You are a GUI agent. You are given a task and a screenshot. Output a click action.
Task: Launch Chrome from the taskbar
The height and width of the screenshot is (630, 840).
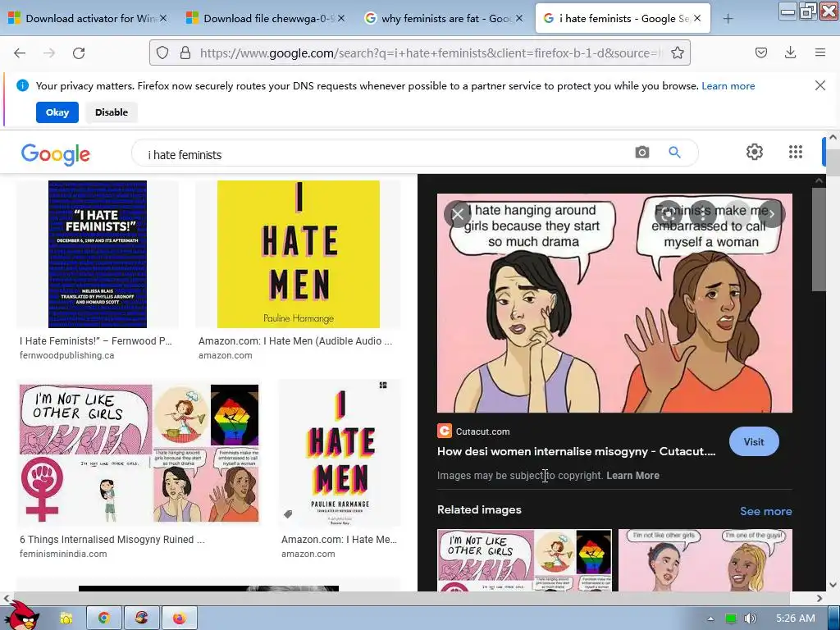[104, 619]
